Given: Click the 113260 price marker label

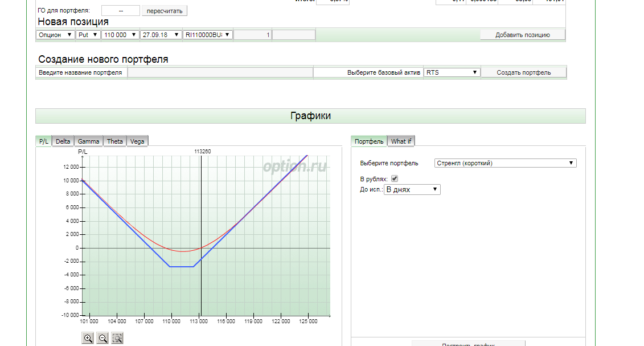Looking at the screenshot, I should (x=203, y=152).
